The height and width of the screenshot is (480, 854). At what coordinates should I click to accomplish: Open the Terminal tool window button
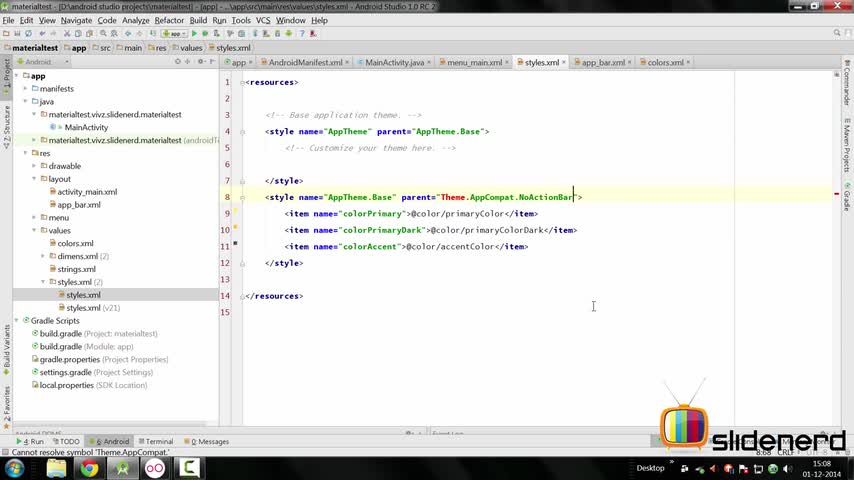tap(155, 441)
